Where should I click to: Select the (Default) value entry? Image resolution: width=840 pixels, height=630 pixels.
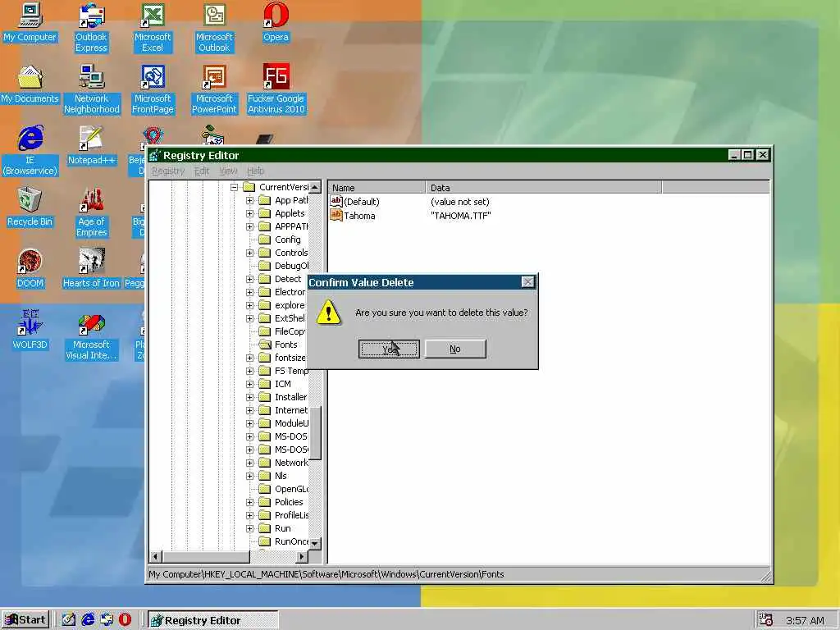tap(362, 202)
